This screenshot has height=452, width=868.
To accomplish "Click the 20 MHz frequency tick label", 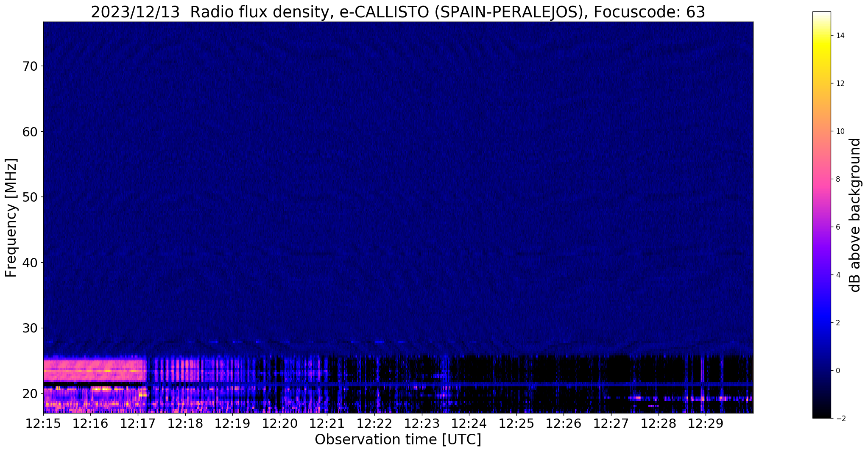I will pyautogui.click(x=29, y=394).
